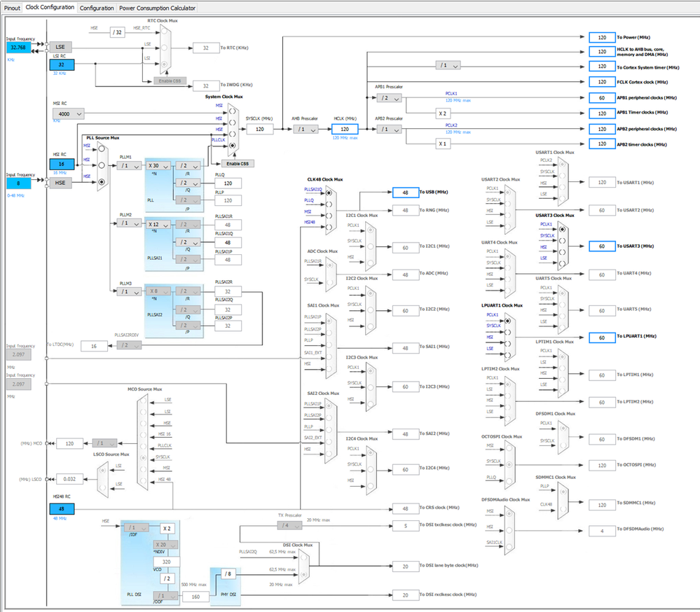
Task: Click SYSCLK (MHz) value box
Action: pos(260,129)
